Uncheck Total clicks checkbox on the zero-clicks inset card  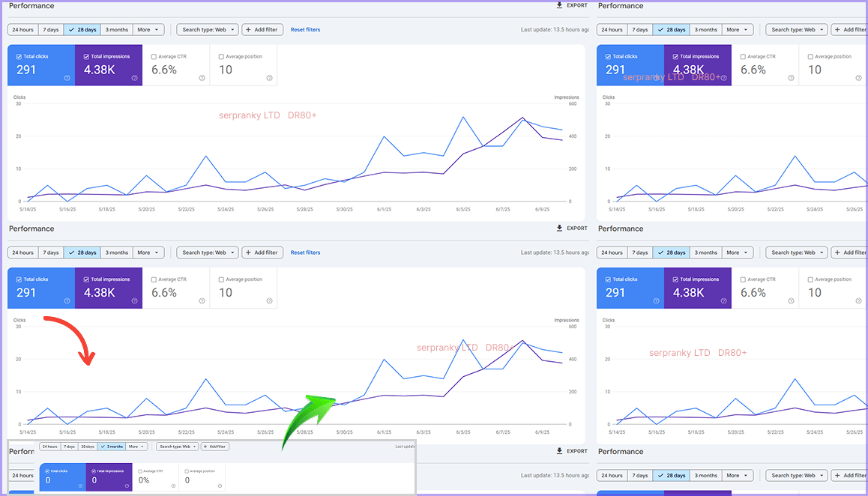tap(48, 471)
